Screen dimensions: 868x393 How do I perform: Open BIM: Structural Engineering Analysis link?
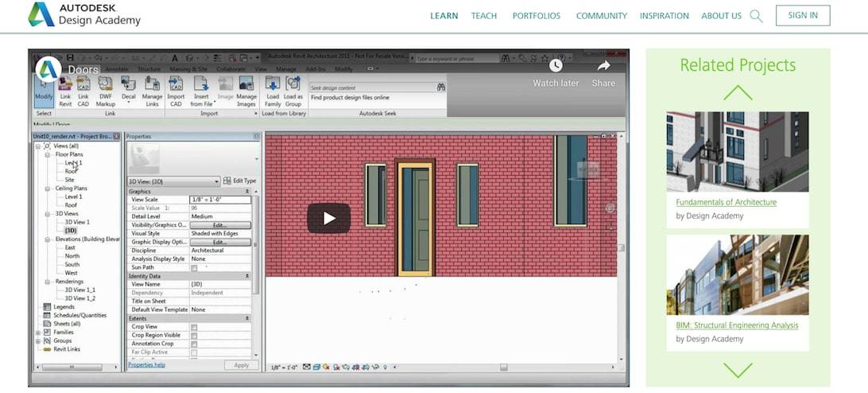[738, 325]
